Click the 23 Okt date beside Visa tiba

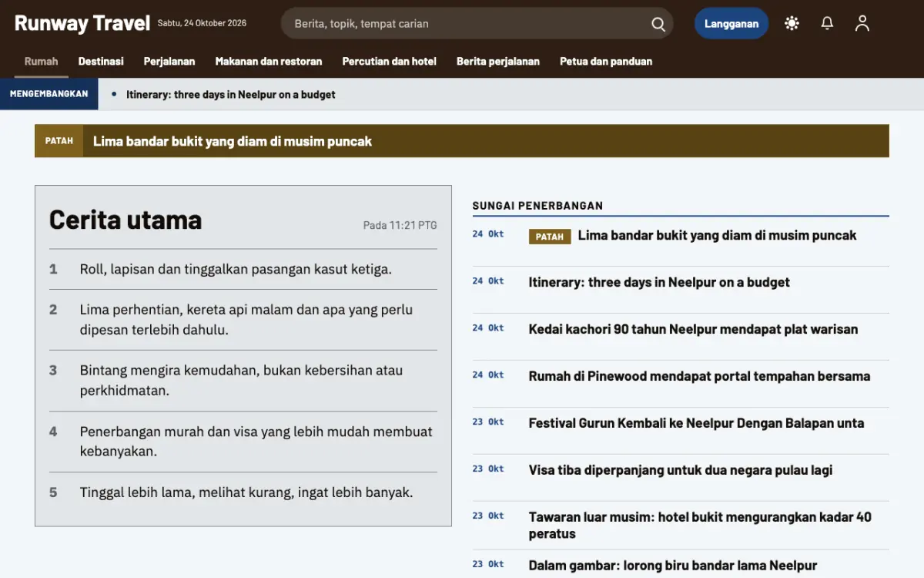click(x=488, y=469)
